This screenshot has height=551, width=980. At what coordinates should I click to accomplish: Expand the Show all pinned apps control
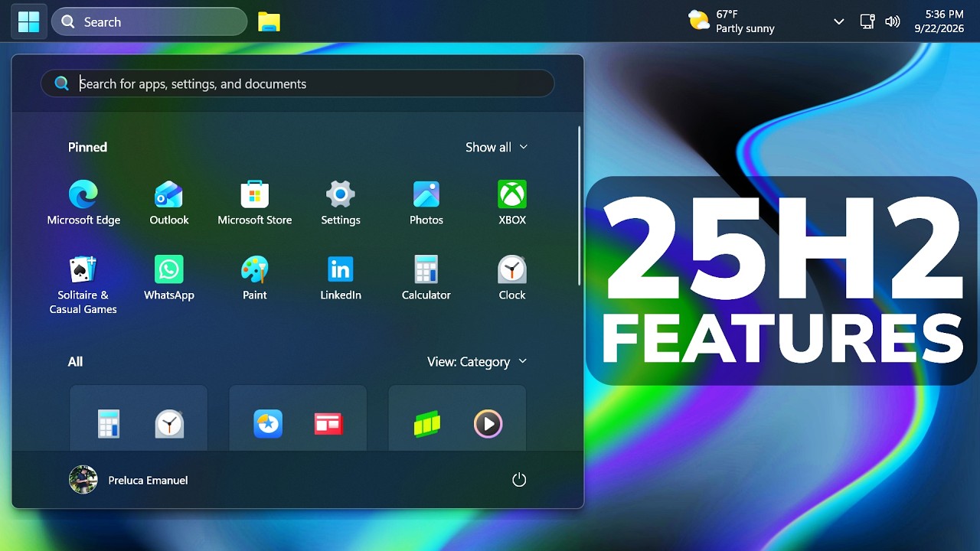tap(497, 147)
